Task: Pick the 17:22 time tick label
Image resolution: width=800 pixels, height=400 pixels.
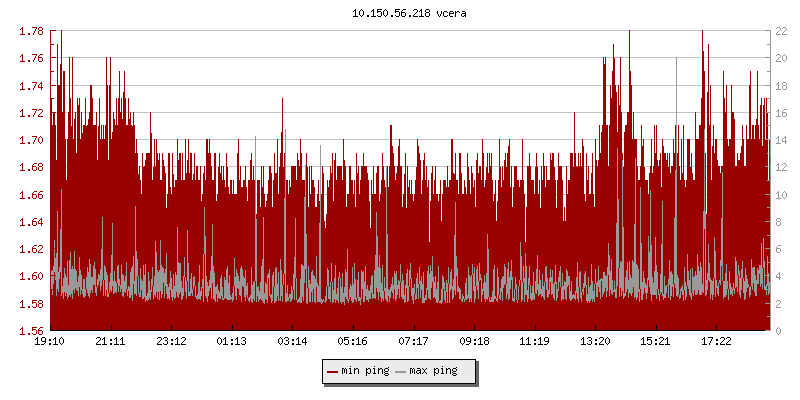Action: point(716,342)
